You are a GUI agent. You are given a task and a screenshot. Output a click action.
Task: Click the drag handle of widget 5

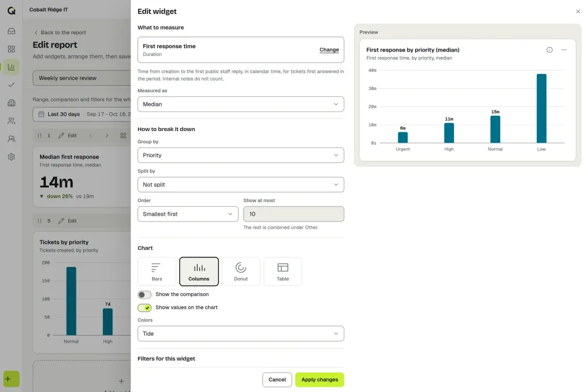pyautogui.click(x=39, y=221)
